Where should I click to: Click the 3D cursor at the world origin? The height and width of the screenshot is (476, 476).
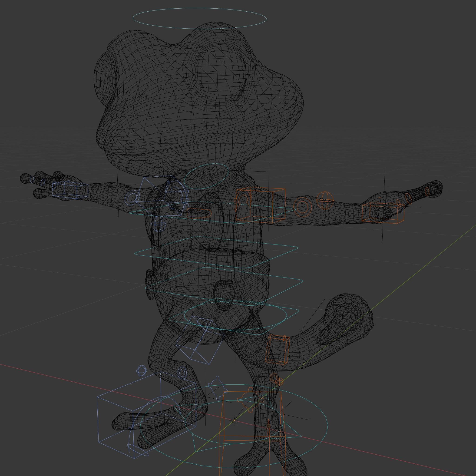234,420
